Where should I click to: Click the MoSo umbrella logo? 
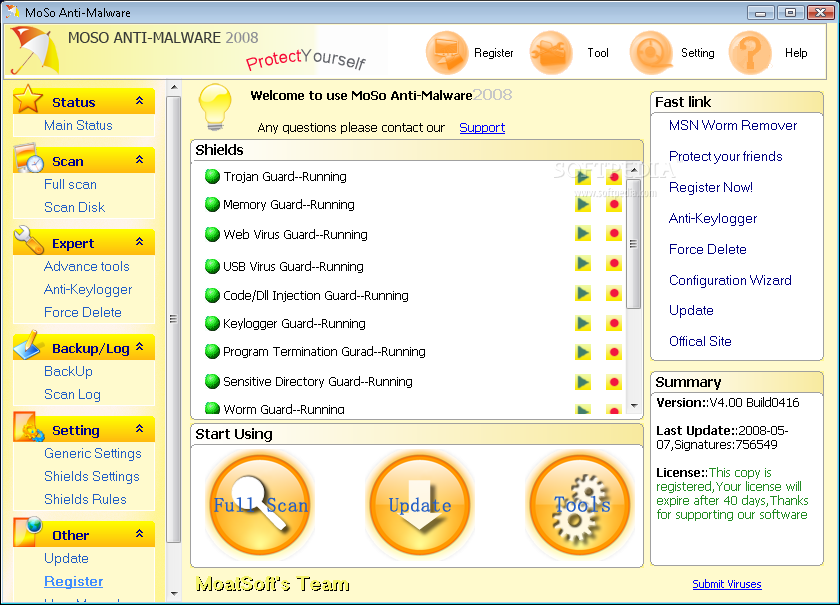34,50
